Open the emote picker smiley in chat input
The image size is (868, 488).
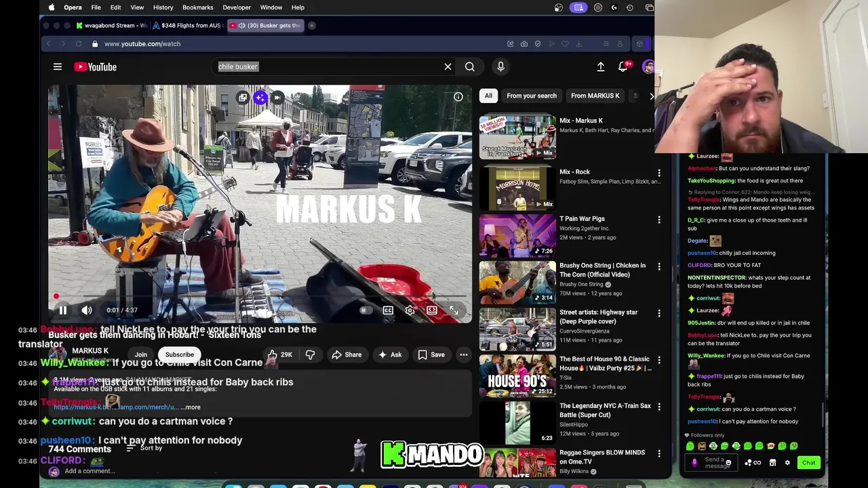pos(728,463)
